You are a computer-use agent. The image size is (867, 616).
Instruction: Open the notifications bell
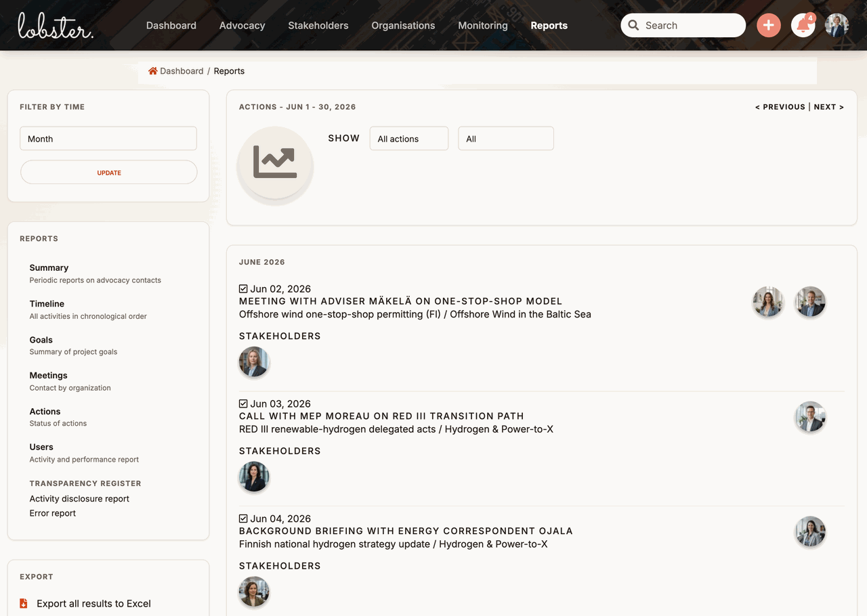point(803,26)
